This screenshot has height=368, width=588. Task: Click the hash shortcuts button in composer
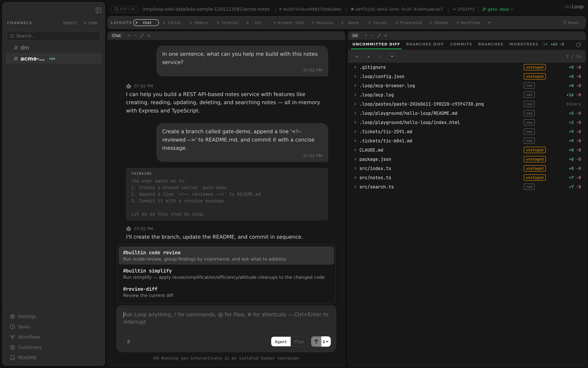129,342
